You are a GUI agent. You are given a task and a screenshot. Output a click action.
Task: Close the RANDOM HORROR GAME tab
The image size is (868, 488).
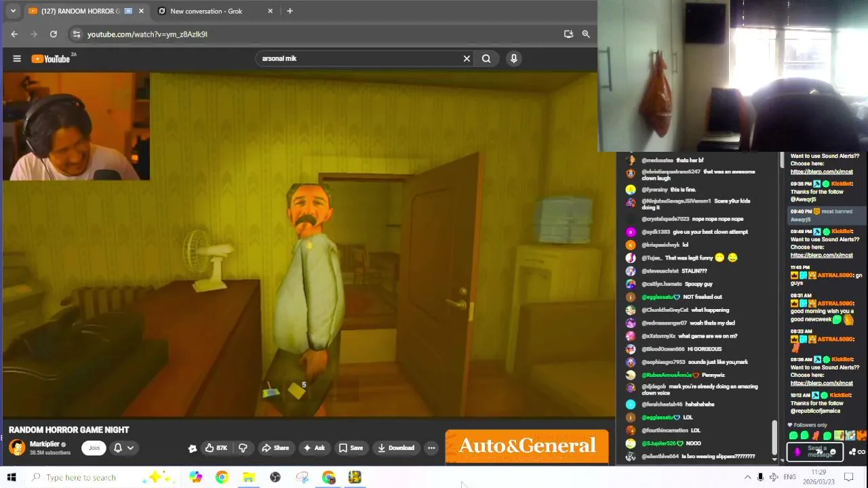pos(141,11)
